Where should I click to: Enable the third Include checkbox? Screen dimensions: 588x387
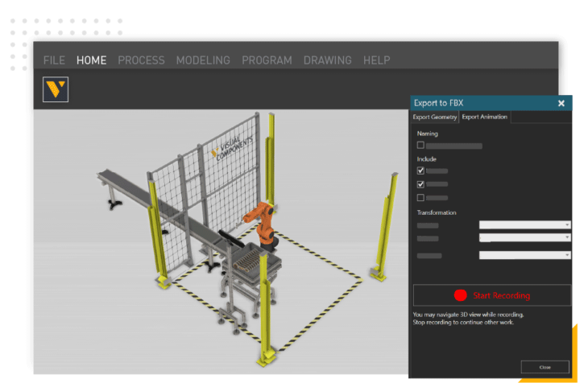click(420, 197)
